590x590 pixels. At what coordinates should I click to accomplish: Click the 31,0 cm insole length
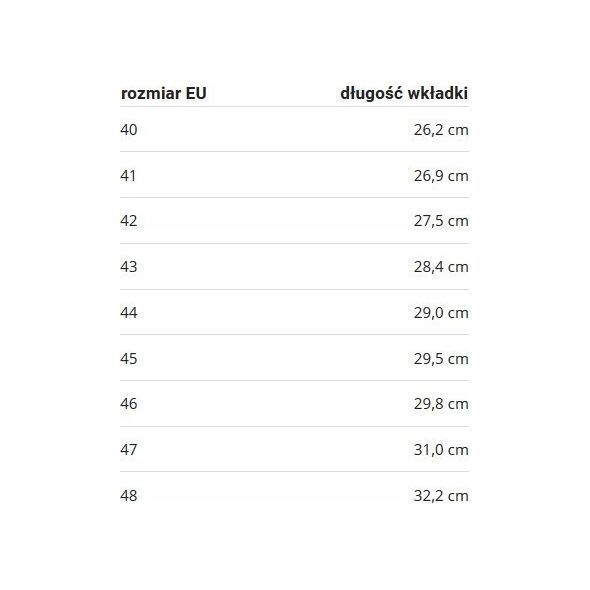pos(441,450)
